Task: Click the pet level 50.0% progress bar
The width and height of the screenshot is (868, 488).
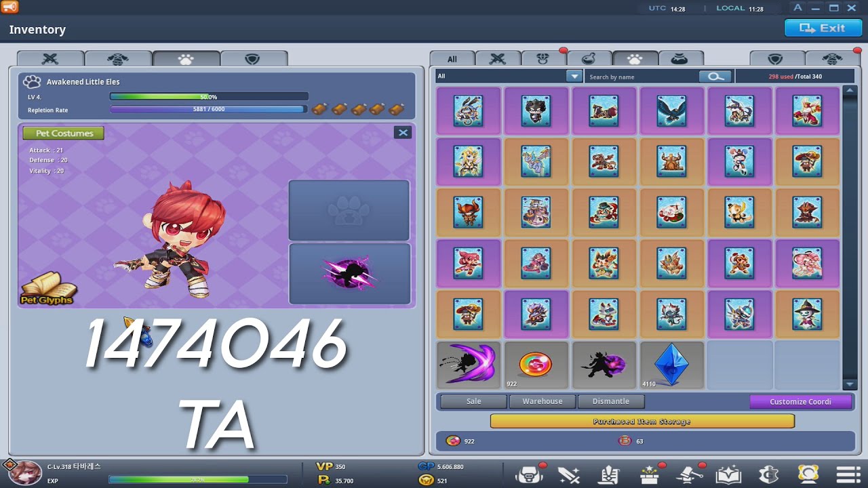Action: pos(209,97)
